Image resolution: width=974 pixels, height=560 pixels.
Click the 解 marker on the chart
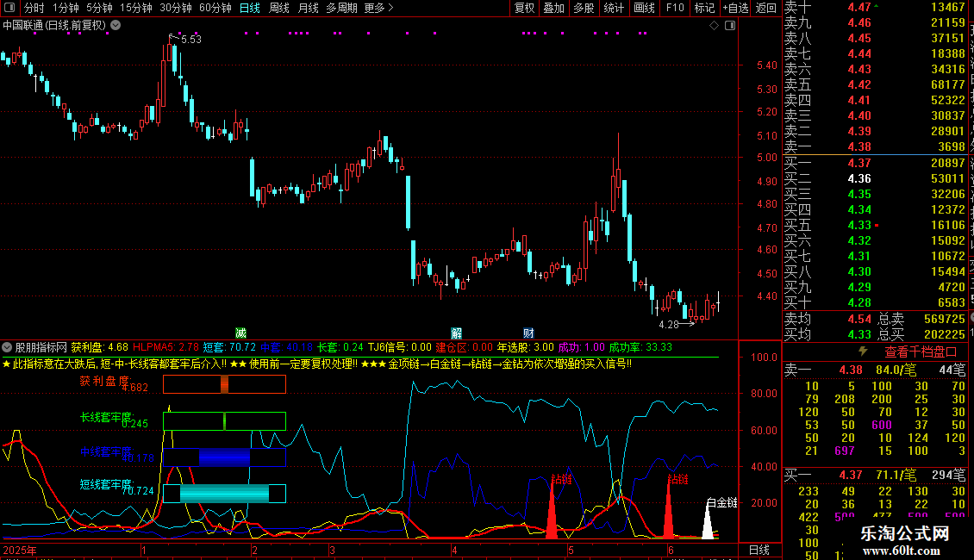coord(456,333)
